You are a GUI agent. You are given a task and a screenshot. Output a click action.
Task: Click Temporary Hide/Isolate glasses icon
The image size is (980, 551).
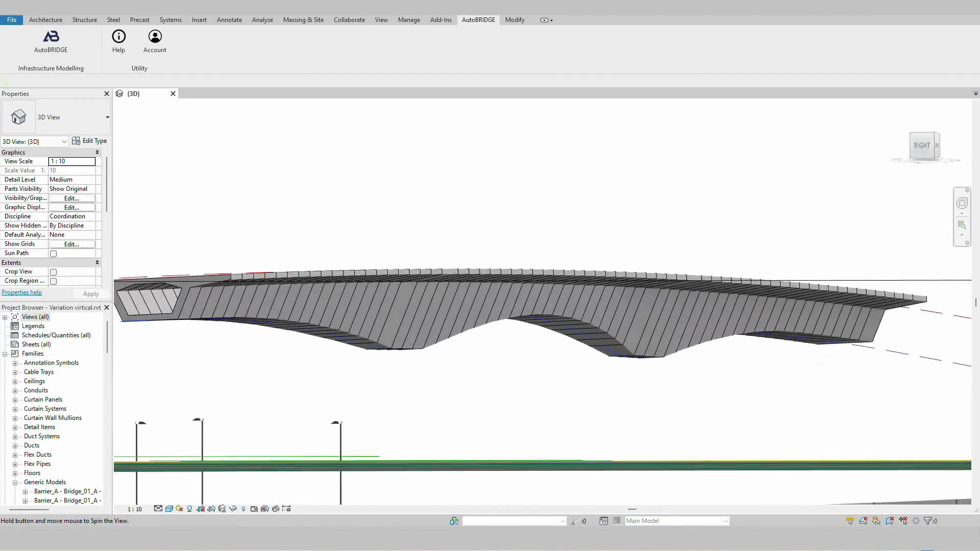point(233,508)
